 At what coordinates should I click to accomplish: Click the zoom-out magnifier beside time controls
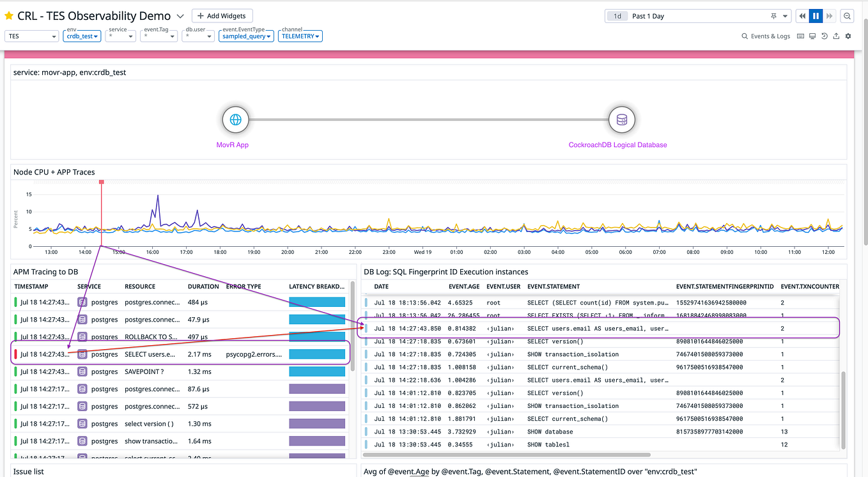pyautogui.click(x=847, y=15)
